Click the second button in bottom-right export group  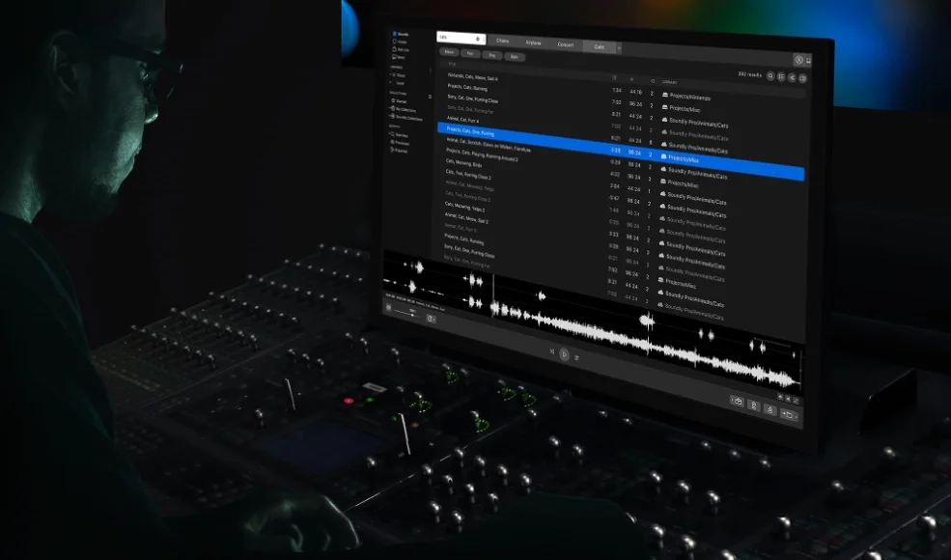pos(753,406)
